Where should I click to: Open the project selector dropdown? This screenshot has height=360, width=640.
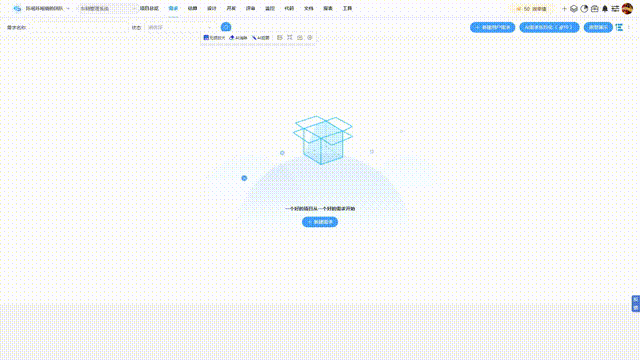coord(108,8)
